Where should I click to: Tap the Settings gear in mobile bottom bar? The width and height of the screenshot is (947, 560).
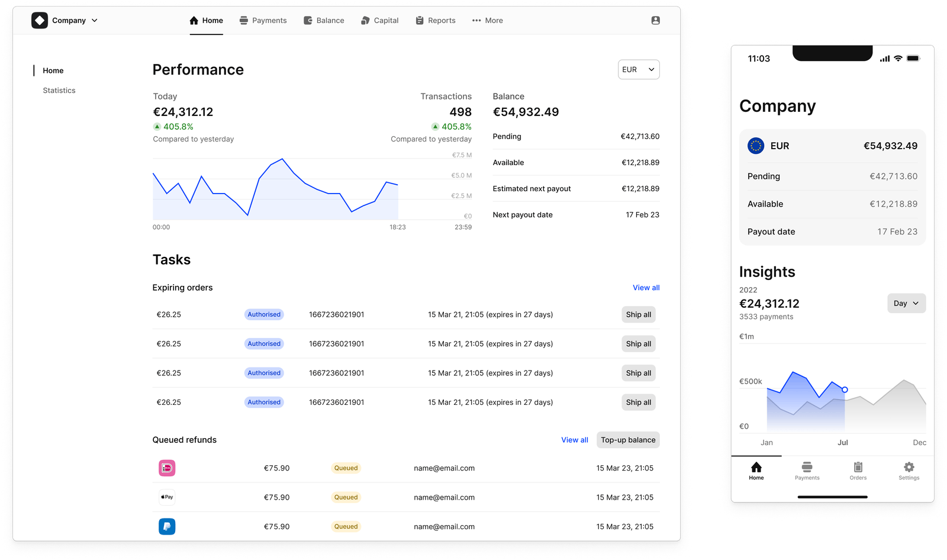point(909,467)
